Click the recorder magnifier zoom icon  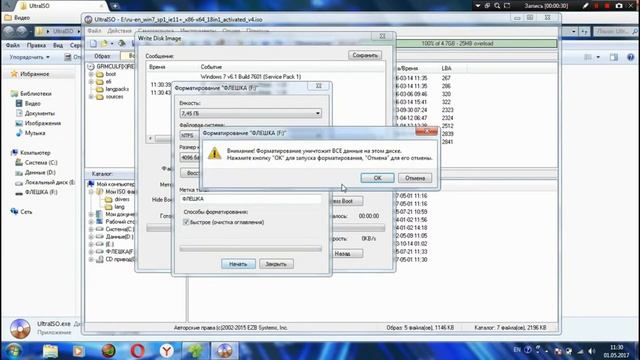click(497, 6)
